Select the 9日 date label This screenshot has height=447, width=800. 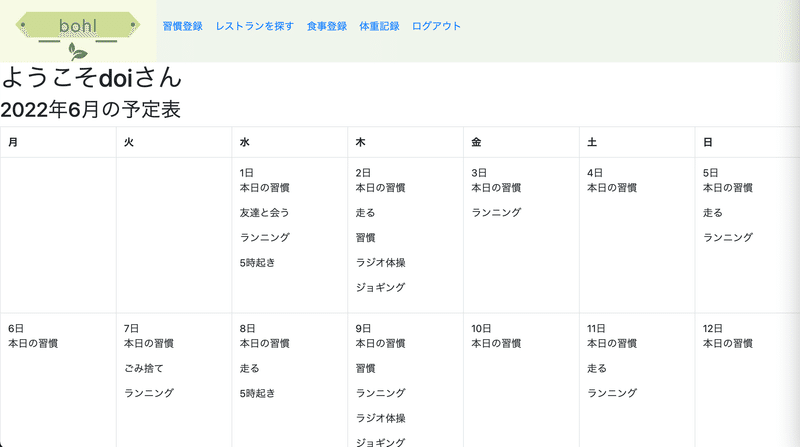point(363,329)
